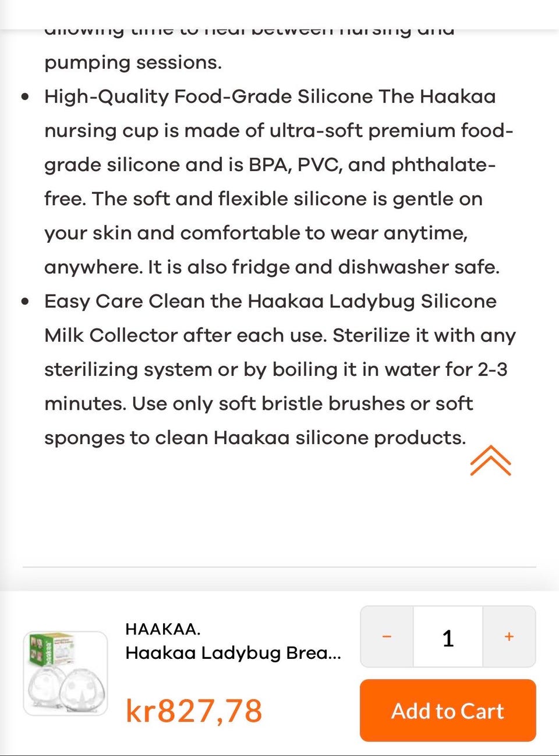559x756 pixels.
Task: Increase quantity with the plus button
Action: tap(509, 637)
